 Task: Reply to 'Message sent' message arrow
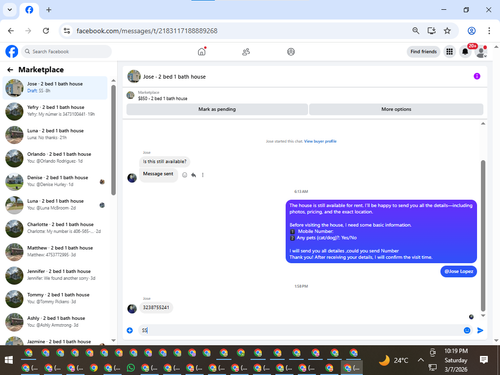coord(194,175)
